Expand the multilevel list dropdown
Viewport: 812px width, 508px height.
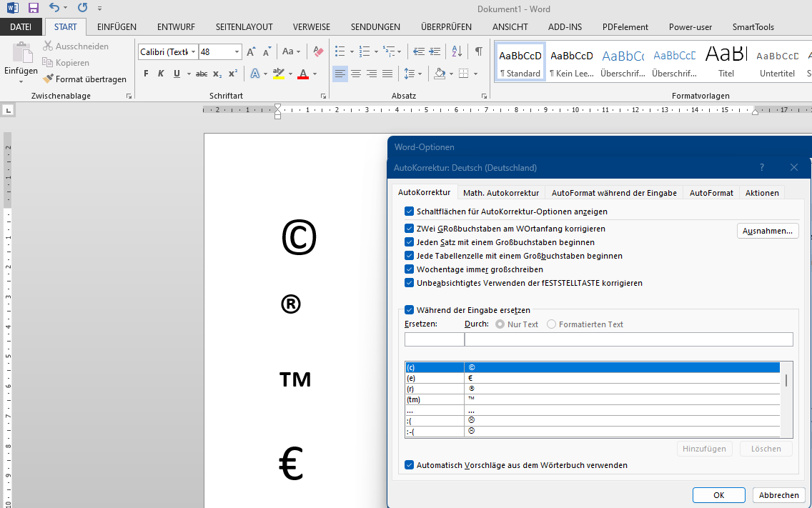[400, 51]
